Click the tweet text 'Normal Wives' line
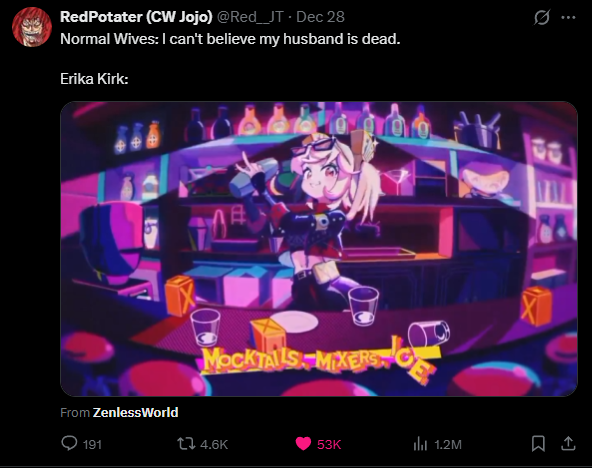The height and width of the screenshot is (468, 592). [230, 39]
